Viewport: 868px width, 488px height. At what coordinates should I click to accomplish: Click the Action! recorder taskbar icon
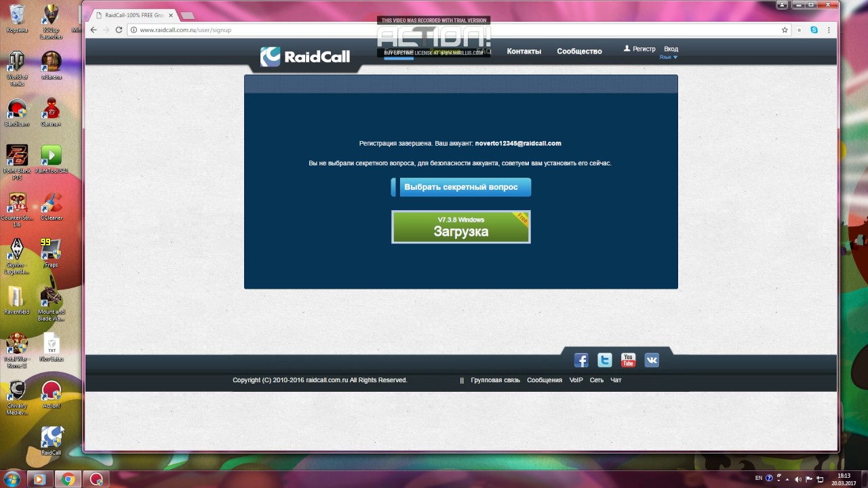click(97, 479)
